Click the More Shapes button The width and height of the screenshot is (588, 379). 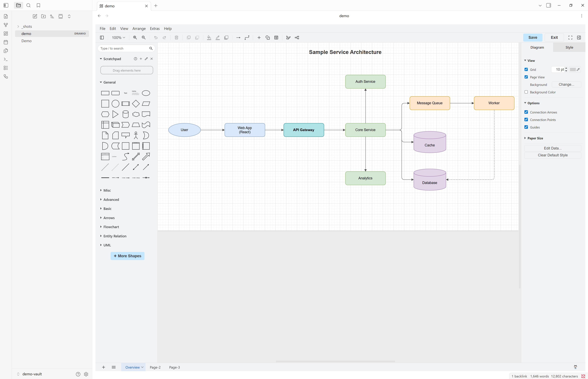(127, 256)
